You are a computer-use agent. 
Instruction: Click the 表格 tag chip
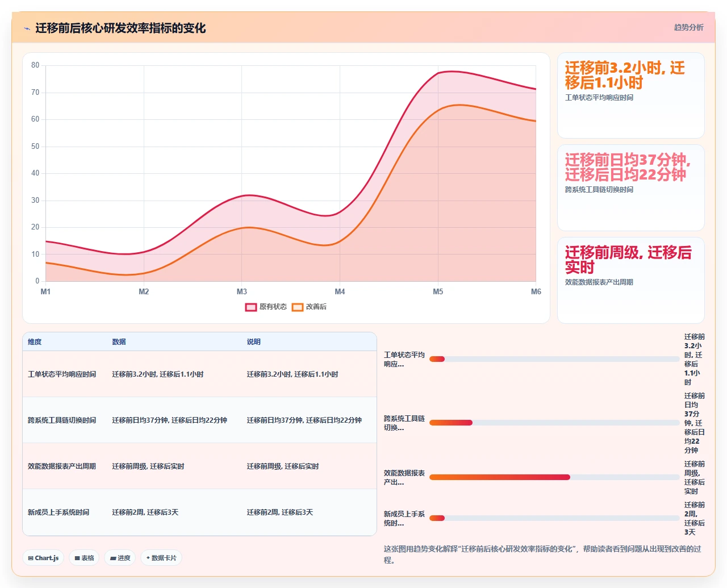tap(85, 558)
